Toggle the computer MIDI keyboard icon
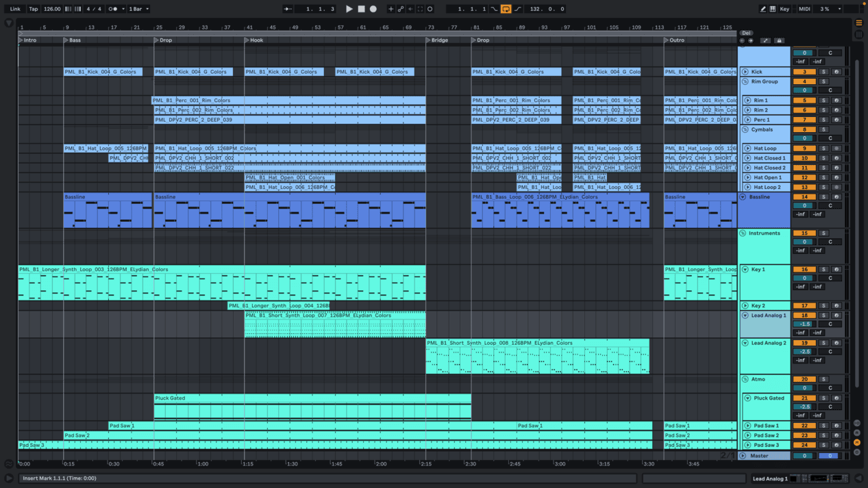 pos(773,9)
